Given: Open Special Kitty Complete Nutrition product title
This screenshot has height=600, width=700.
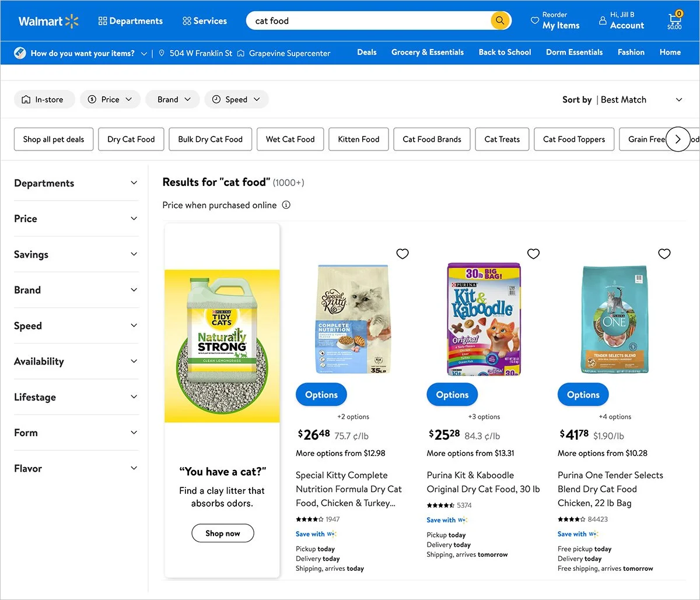Looking at the screenshot, I should (x=349, y=489).
